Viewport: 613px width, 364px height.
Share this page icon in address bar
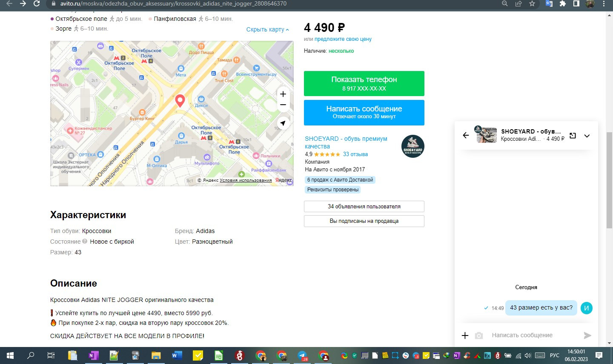518,3
